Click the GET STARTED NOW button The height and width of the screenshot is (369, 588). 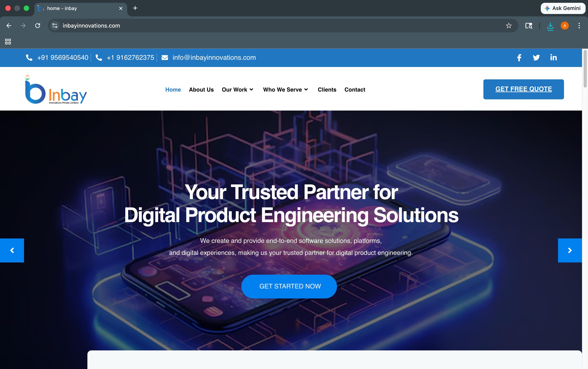click(x=289, y=286)
